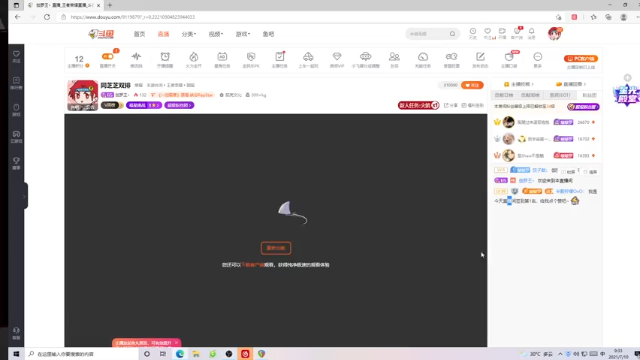The height and width of the screenshot is (360, 640).
Task: Click the alarm clock reminder icon
Action: click(x=165, y=56)
